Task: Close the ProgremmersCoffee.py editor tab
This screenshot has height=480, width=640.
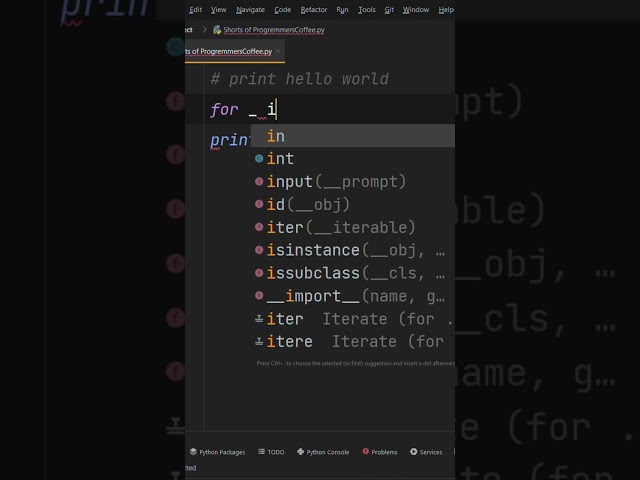Action: click(278, 51)
